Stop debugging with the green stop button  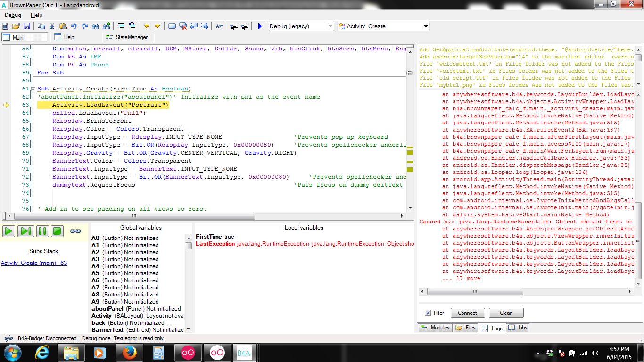[x=57, y=231]
